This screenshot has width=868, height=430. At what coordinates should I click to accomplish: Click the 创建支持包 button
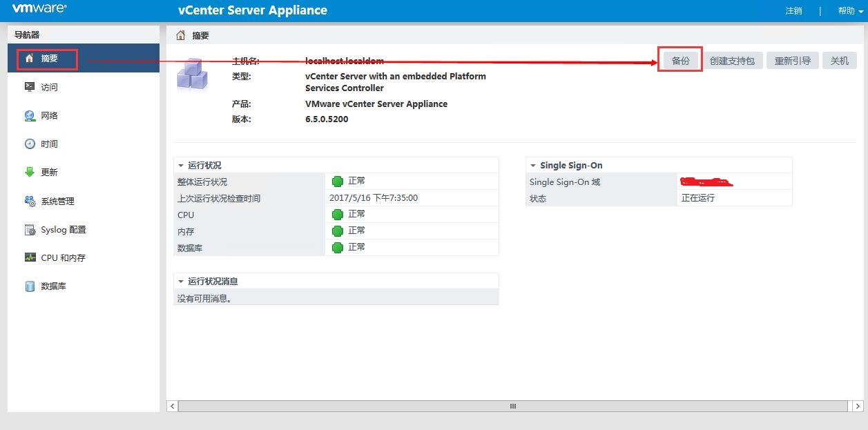(732, 61)
